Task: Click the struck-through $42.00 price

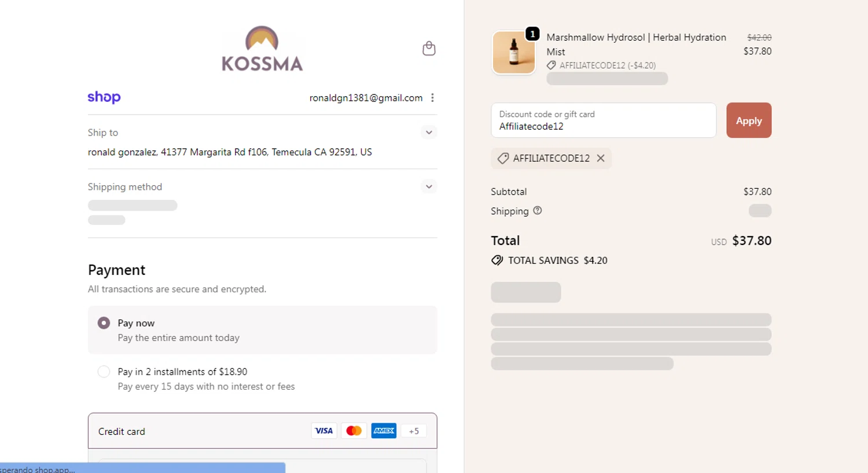Action: click(x=759, y=38)
